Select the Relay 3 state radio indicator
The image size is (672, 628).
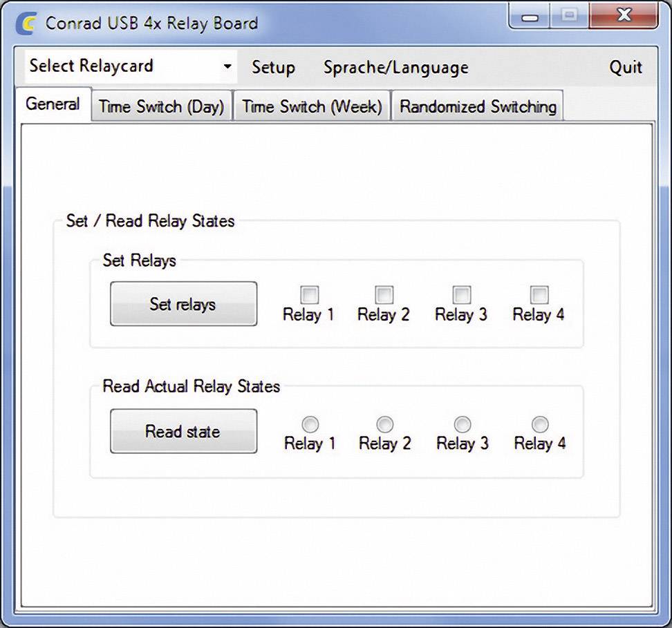(463, 424)
